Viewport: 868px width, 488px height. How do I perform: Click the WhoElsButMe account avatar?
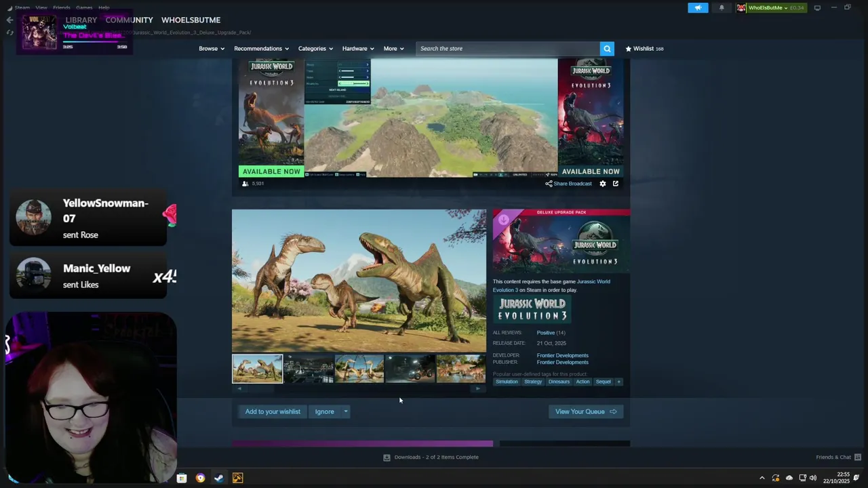(x=741, y=7)
